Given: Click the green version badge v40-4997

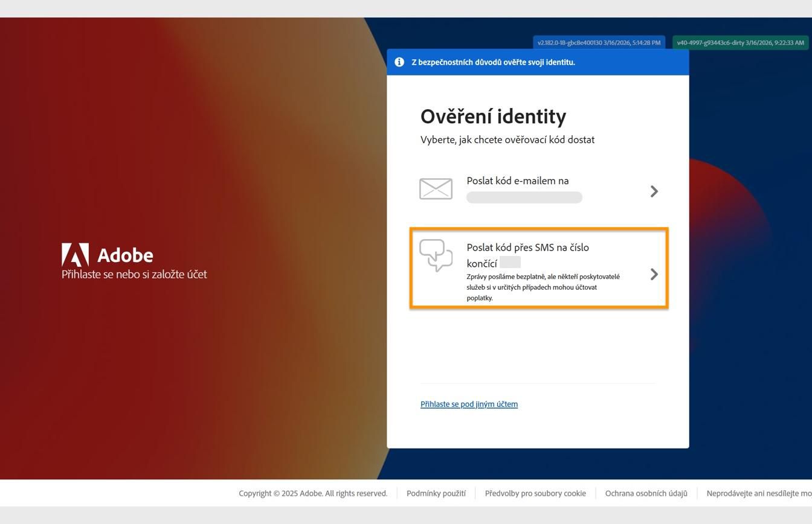Looking at the screenshot, I should [739, 43].
